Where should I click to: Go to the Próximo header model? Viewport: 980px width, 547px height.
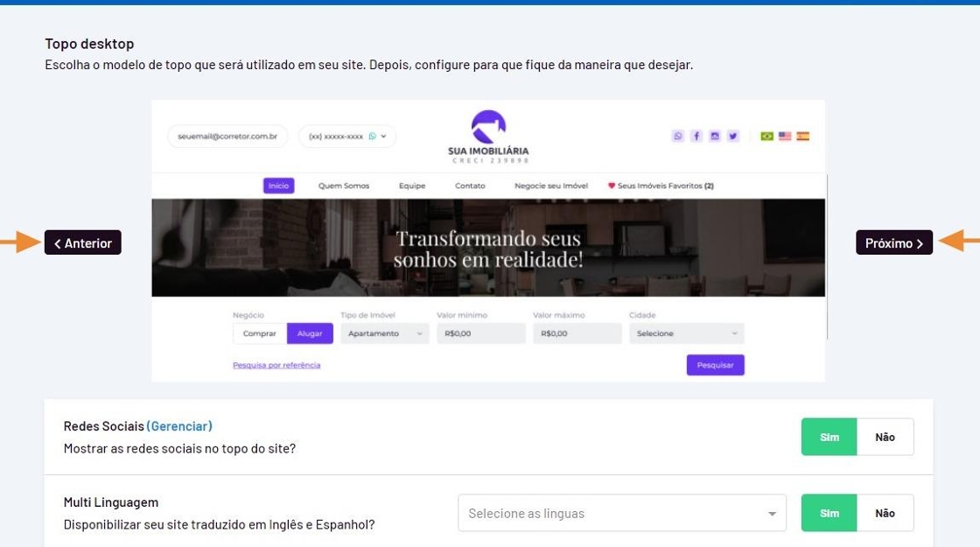coord(893,242)
